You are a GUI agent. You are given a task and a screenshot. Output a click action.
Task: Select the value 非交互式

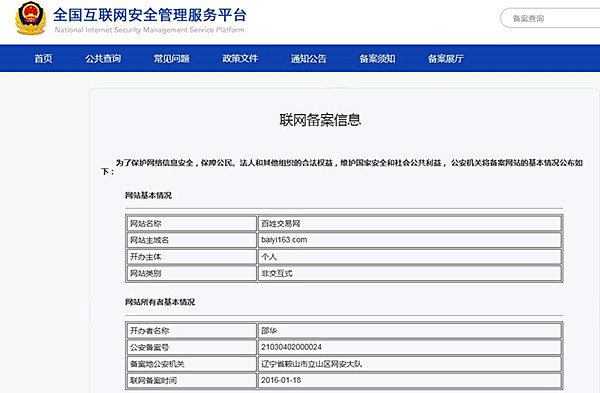coord(276,273)
